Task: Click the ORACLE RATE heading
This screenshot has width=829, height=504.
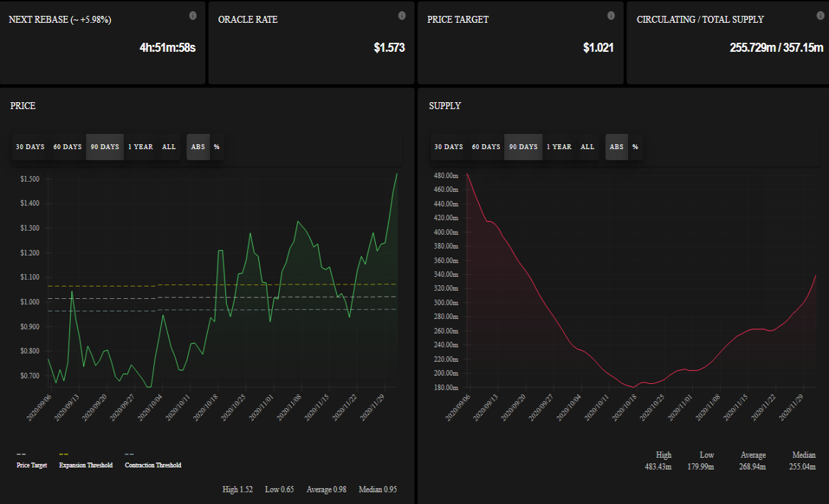Action: coord(248,20)
